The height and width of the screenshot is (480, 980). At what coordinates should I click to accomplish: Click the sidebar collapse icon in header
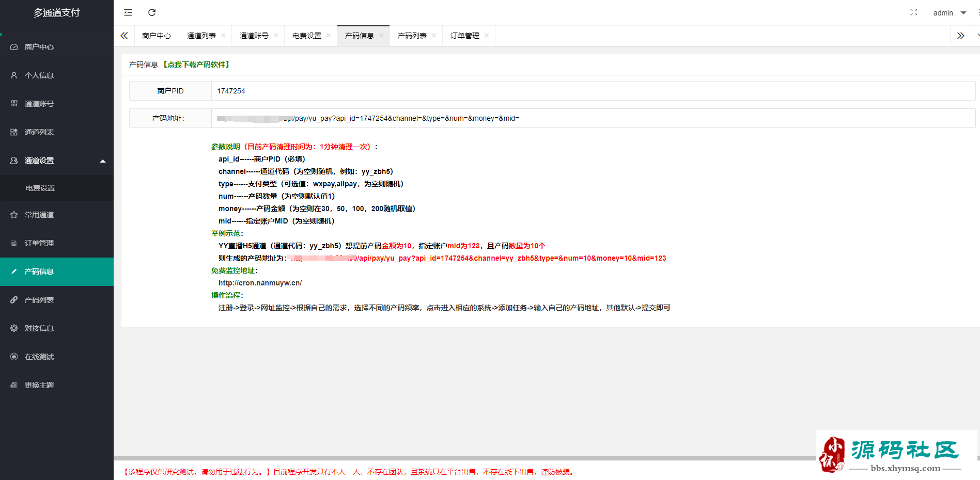click(128, 12)
